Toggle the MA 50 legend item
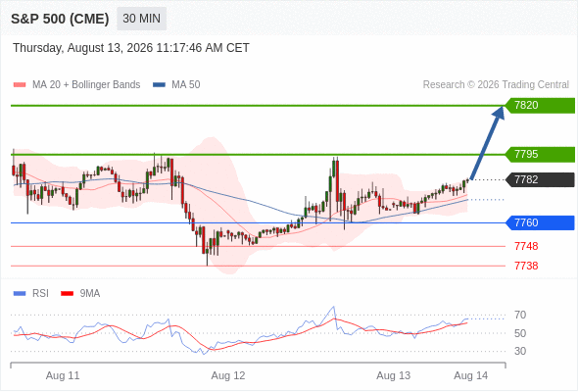578x392 pixels. coord(176,85)
